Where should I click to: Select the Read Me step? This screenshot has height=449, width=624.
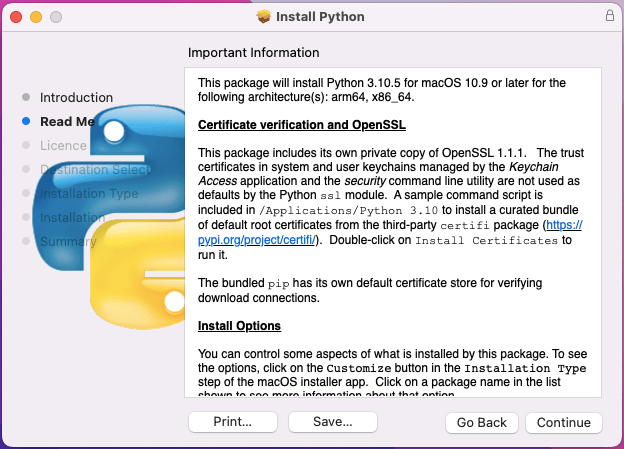[67, 121]
